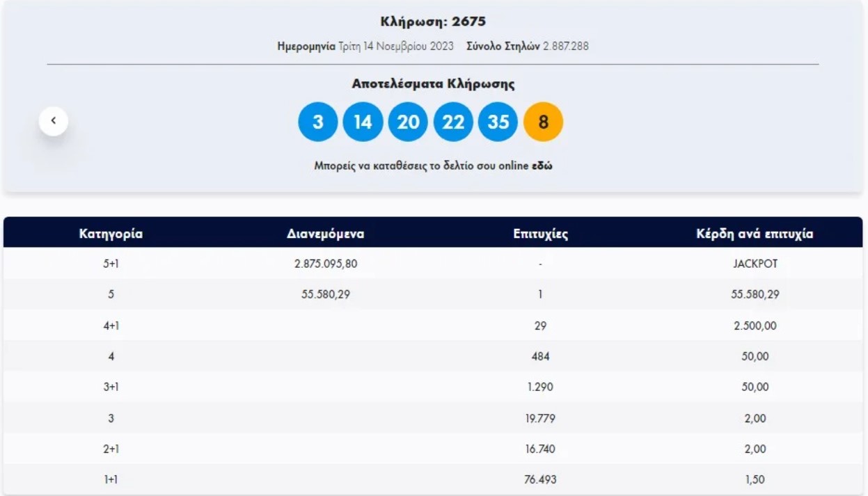Screen dimensions: 868x496
Task: Select the blue ball number 22
Action: click(x=453, y=122)
